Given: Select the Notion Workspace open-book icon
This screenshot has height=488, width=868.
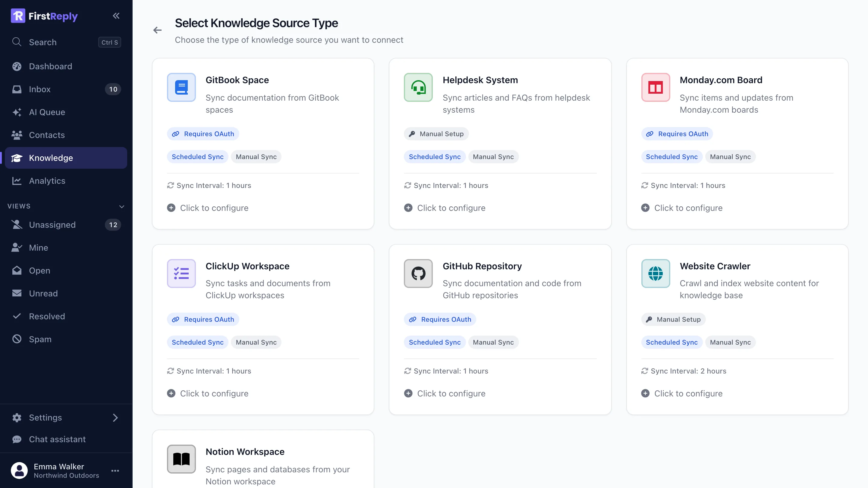Looking at the screenshot, I should (x=181, y=459).
